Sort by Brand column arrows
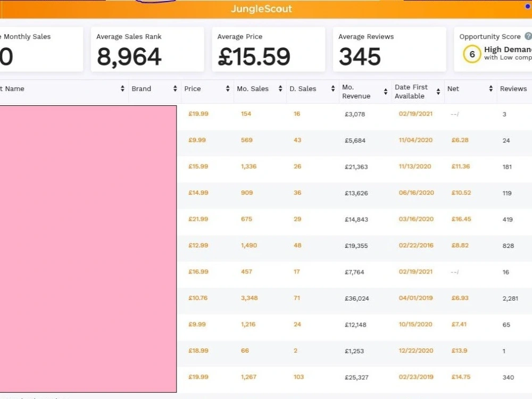The image size is (532, 399). tap(175, 88)
